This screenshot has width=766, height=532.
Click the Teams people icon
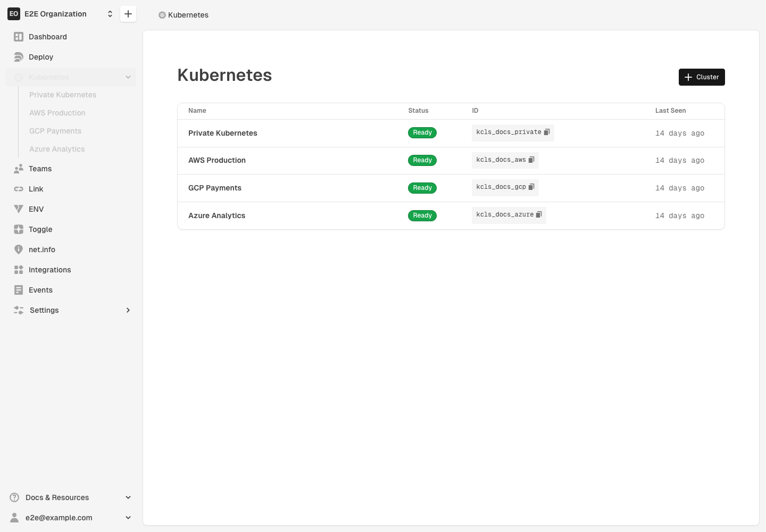click(19, 169)
